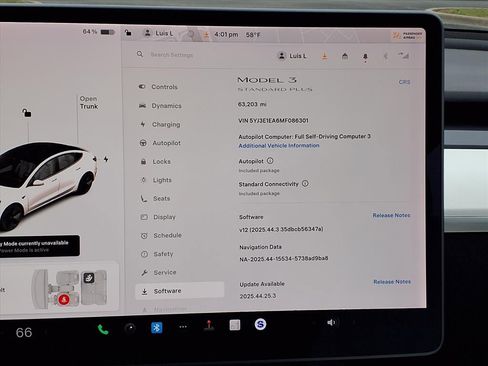Viewport: 488px width, 366px height.
Task: Tap the HomeLink garage icon
Action: pyautogui.click(x=345, y=56)
